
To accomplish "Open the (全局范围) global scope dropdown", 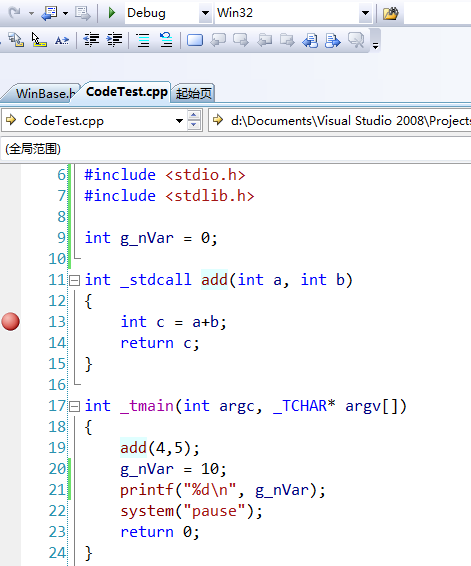I will 235,148.
